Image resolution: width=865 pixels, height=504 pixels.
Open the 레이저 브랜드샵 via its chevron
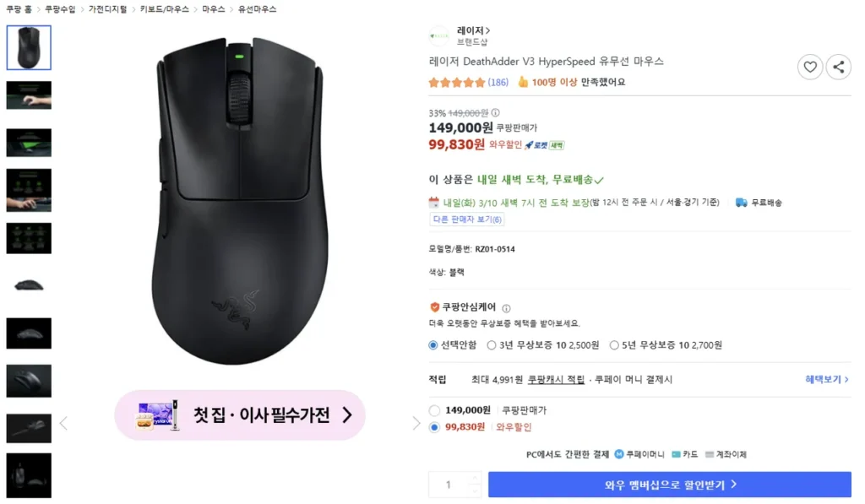pyautogui.click(x=487, y=29)
